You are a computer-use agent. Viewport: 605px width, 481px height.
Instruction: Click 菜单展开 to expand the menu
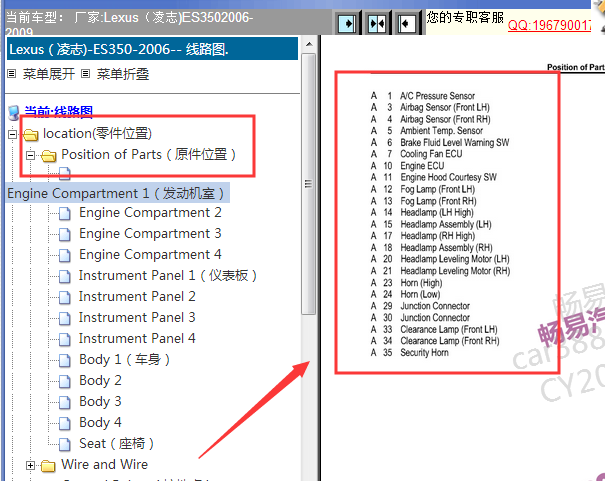(49, 74)
